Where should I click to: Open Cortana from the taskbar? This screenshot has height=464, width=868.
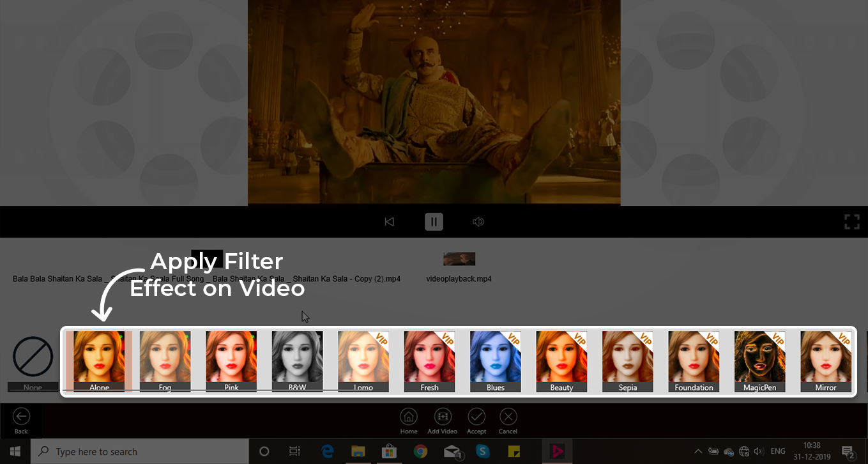(264, 451)
